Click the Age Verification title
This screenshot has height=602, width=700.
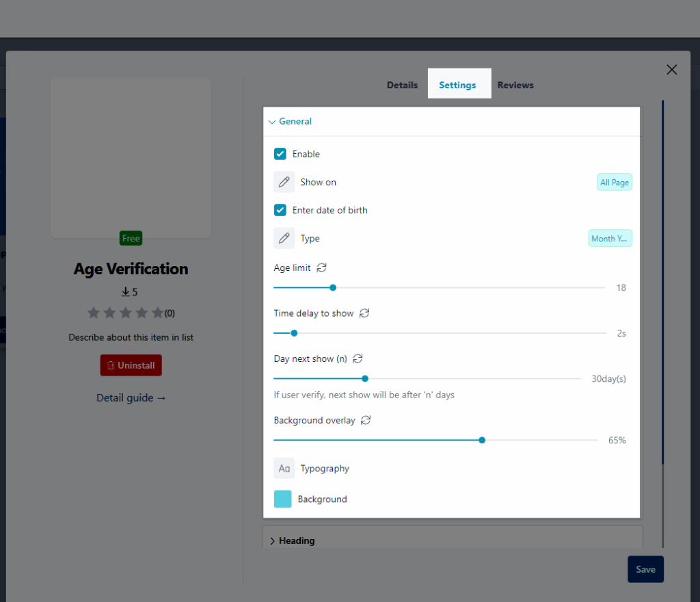[x=131, y=269]
